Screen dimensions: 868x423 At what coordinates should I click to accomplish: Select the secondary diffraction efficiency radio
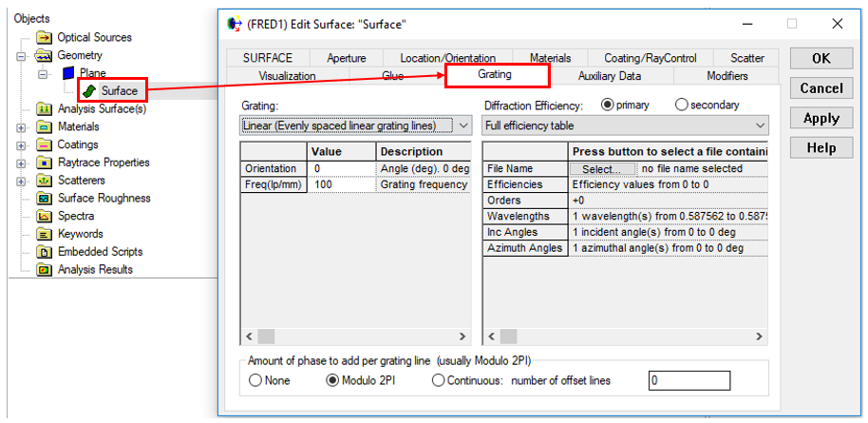[682, 106]
